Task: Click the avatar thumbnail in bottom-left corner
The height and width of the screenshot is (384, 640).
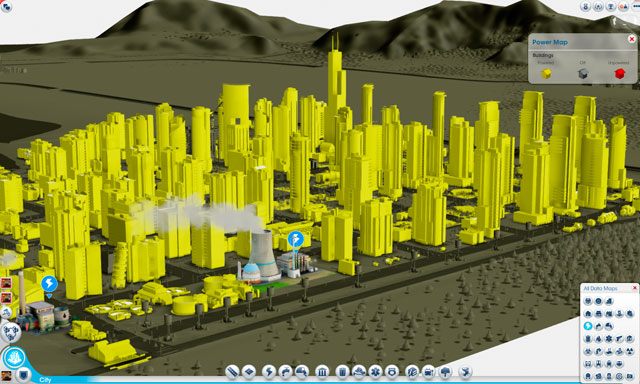Action: (x=6, y=376)
